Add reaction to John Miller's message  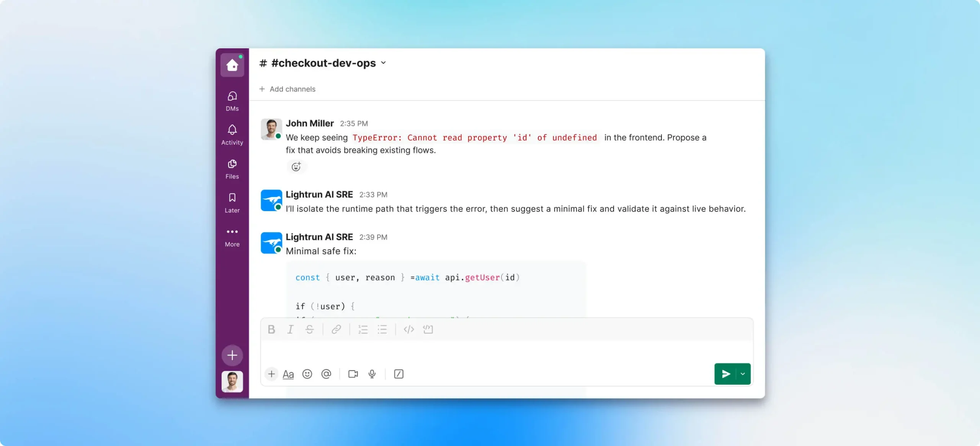pos(296,167)
